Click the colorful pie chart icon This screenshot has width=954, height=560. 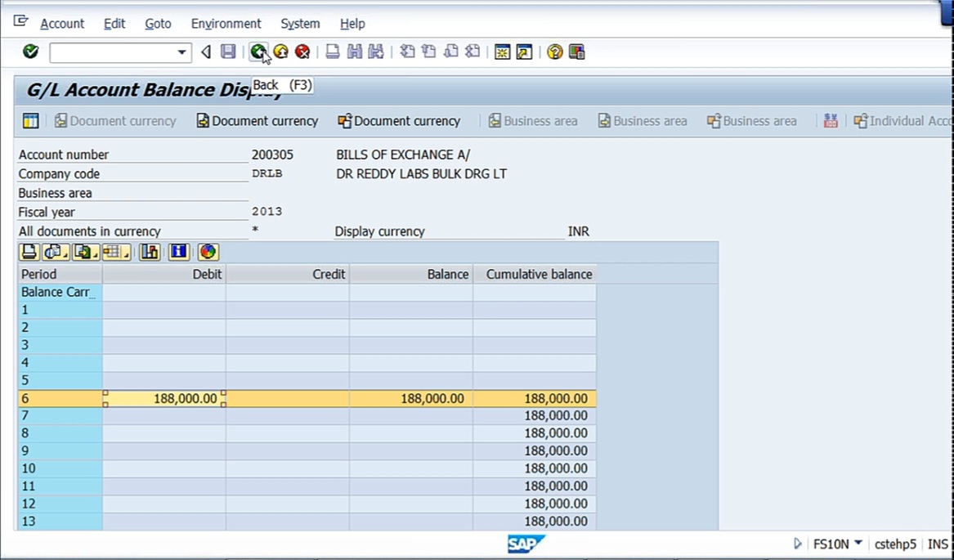tap(208, 252)
